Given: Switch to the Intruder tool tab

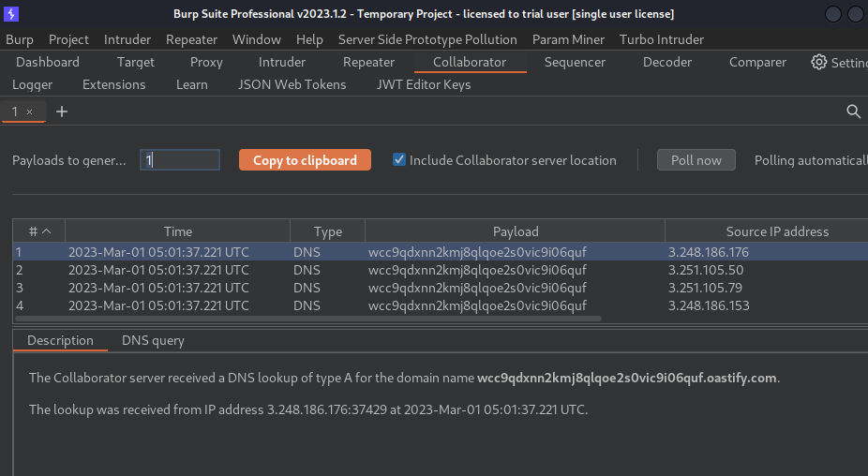Looking at the screenshot, I should tap(282, 62).
